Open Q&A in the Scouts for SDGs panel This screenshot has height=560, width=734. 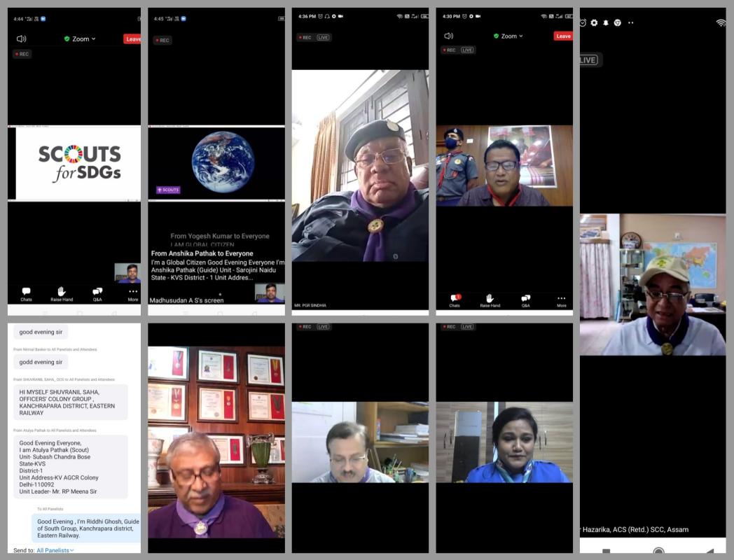pyautogui.click(x=97, y=293)
